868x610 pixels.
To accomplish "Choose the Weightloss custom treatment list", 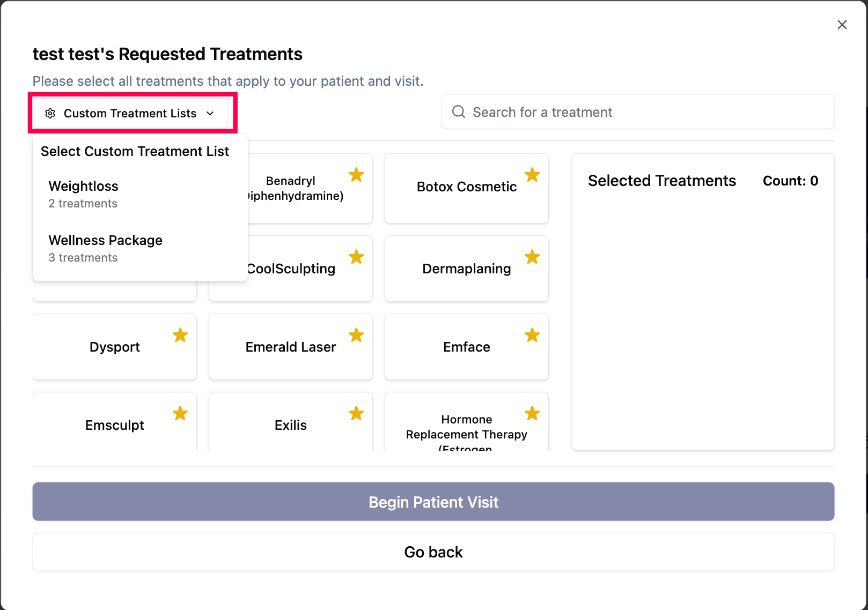I will (x=83, y=194).
